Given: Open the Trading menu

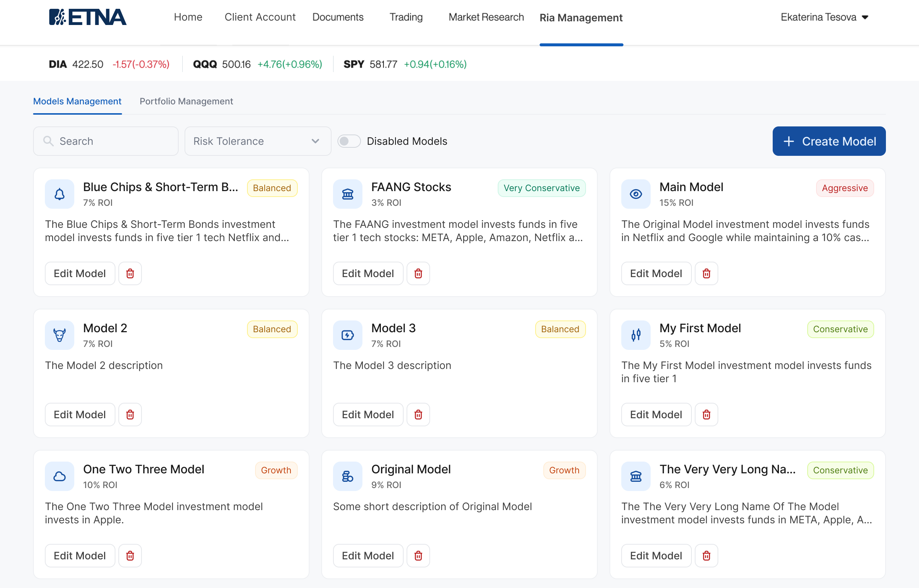Looking at the screenshot, I should click(406, 17).
